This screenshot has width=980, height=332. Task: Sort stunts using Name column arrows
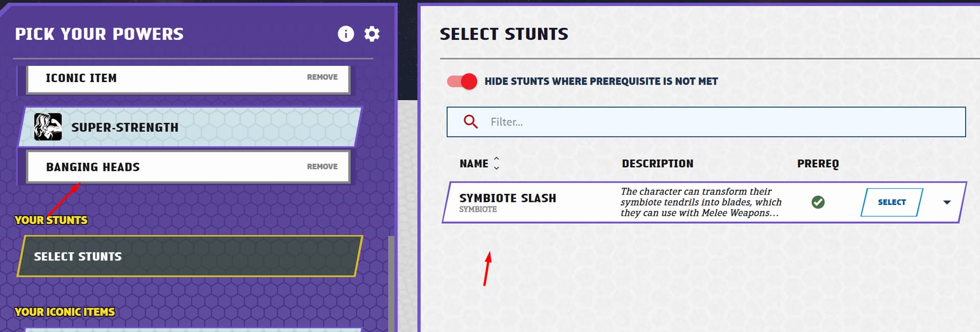tap(496, 163)
